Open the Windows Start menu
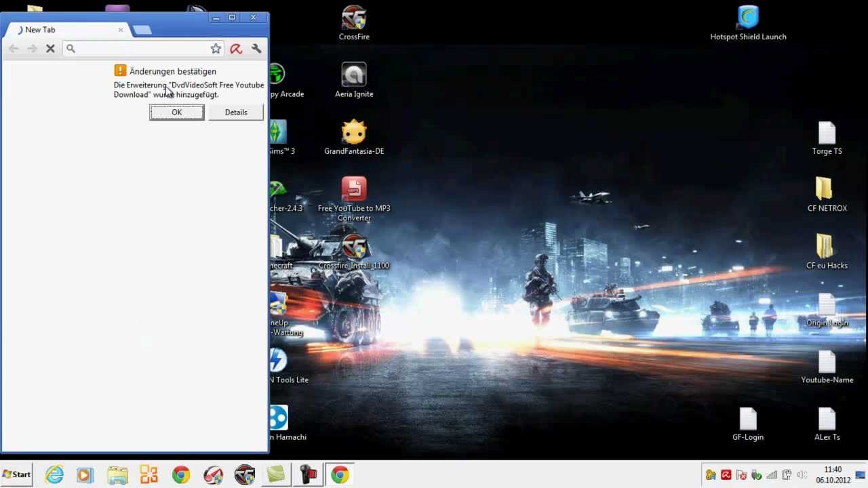The width and height of the screenshot is (868, 488). click(x=17, y=474)
